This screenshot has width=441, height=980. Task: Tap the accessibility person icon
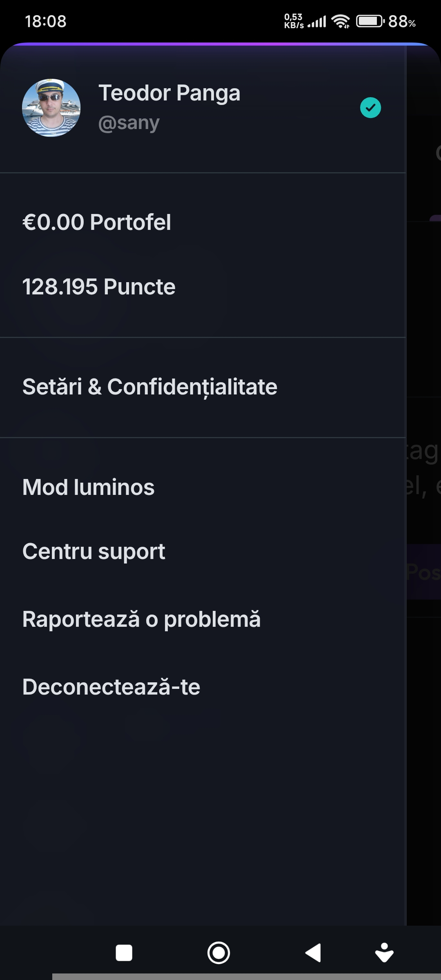(x=384, y=953)
